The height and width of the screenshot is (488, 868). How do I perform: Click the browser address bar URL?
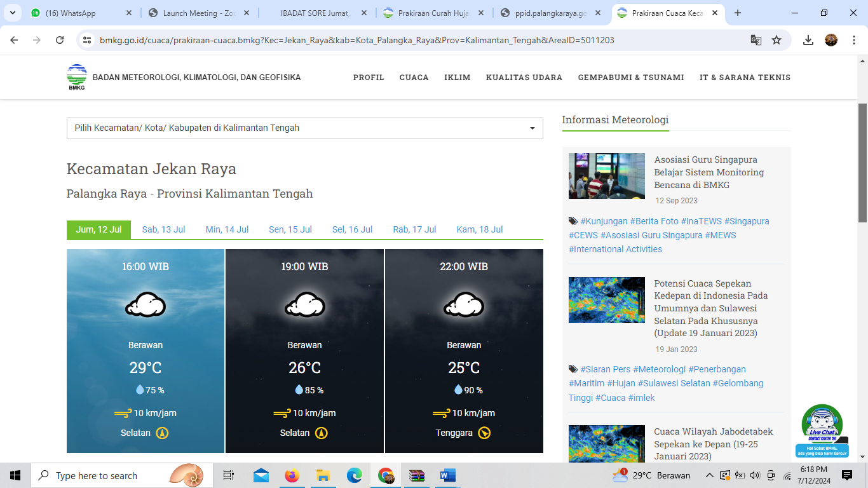[356, 40]
